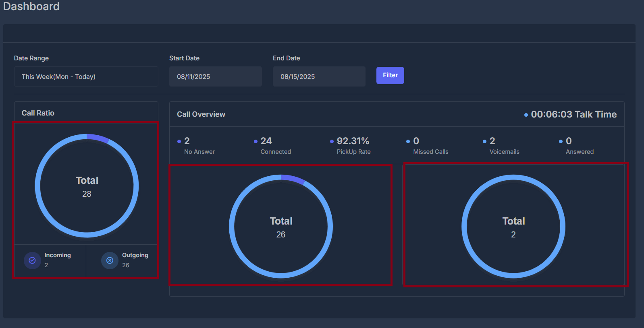Click the Call Ratio donut chart
644x328 pixels.
(x=87, y=186)
